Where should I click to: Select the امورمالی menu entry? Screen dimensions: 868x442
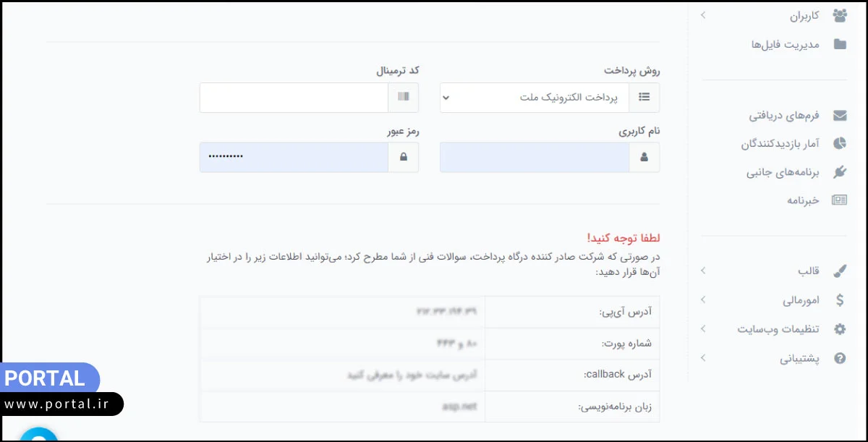pos(799,299)
